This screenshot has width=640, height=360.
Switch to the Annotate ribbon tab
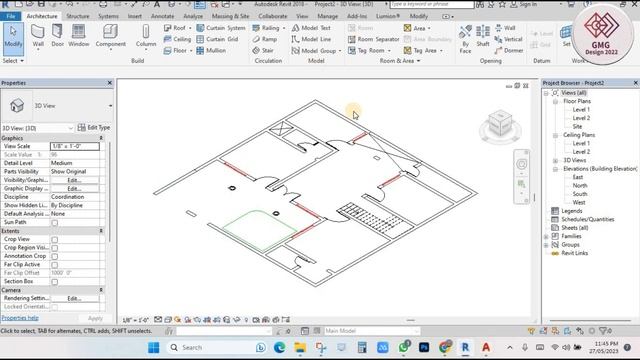click(162, 16)
